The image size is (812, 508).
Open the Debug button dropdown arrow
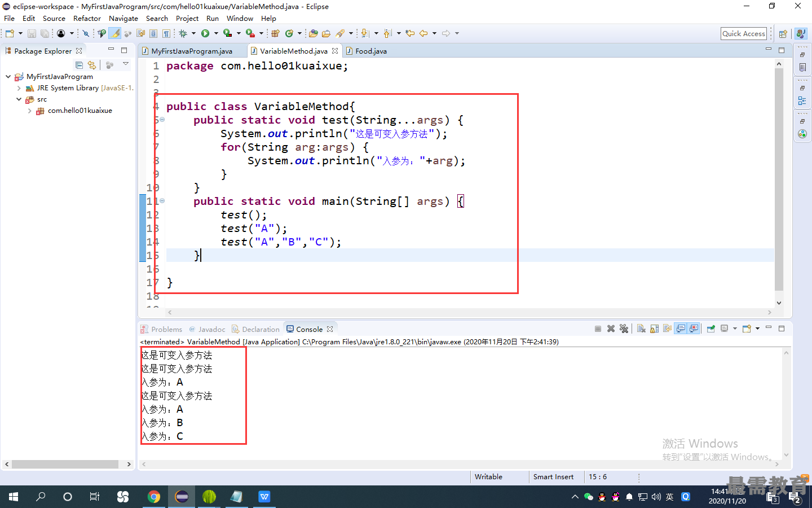click(x=193, y=33)
